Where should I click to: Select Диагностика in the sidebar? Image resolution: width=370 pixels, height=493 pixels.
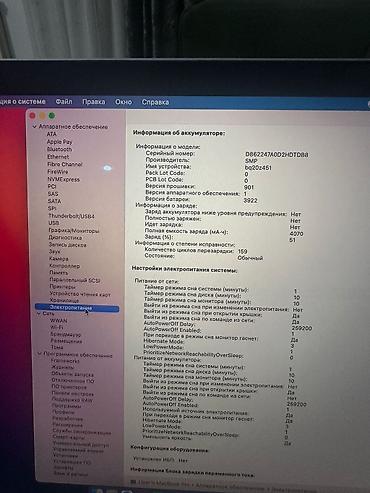(65, 238)
